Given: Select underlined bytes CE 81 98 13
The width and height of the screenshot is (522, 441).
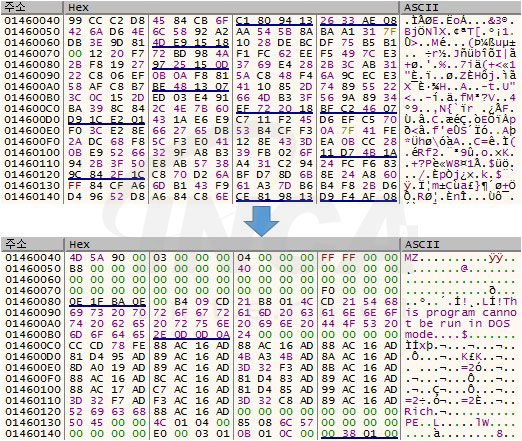Looking at the screenshot, I should coord(274,197).
